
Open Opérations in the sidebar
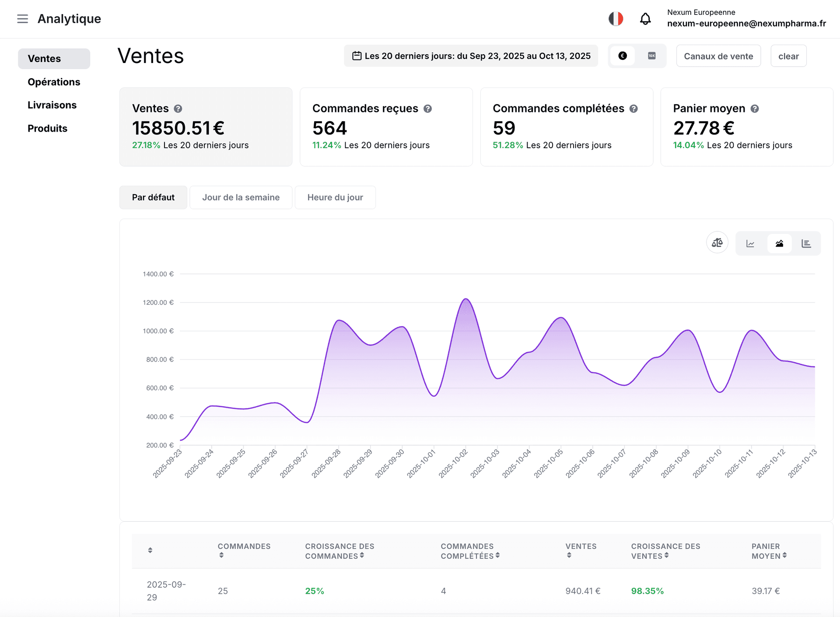54,82
